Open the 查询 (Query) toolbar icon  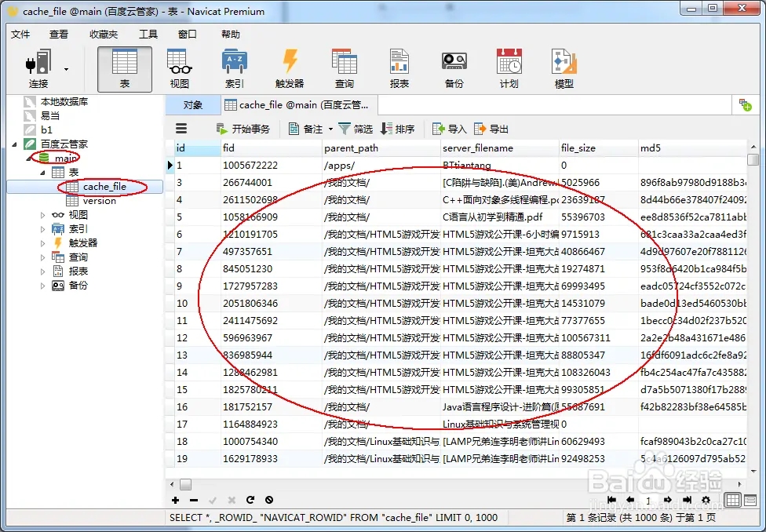(345, 68)
